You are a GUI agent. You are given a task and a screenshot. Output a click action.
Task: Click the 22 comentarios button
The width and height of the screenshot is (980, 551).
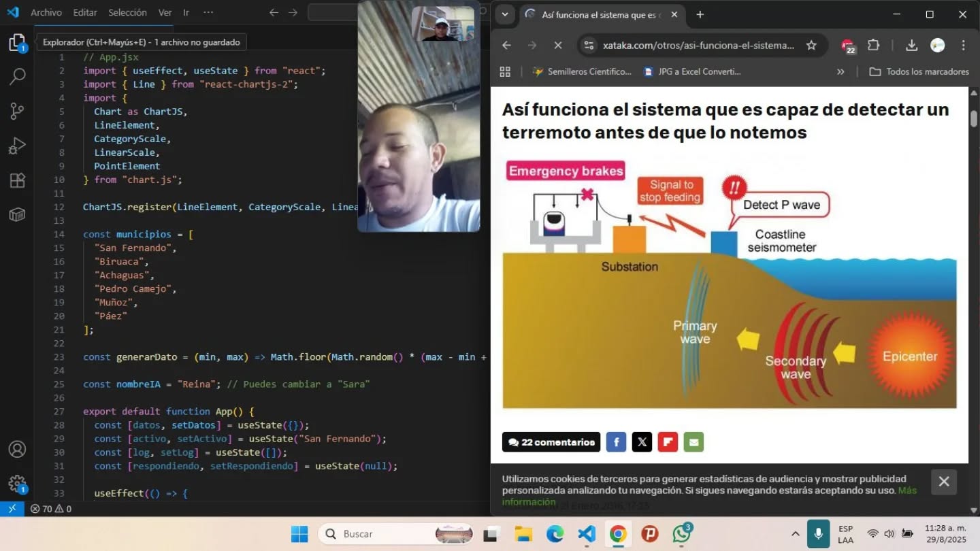point(551,442)
